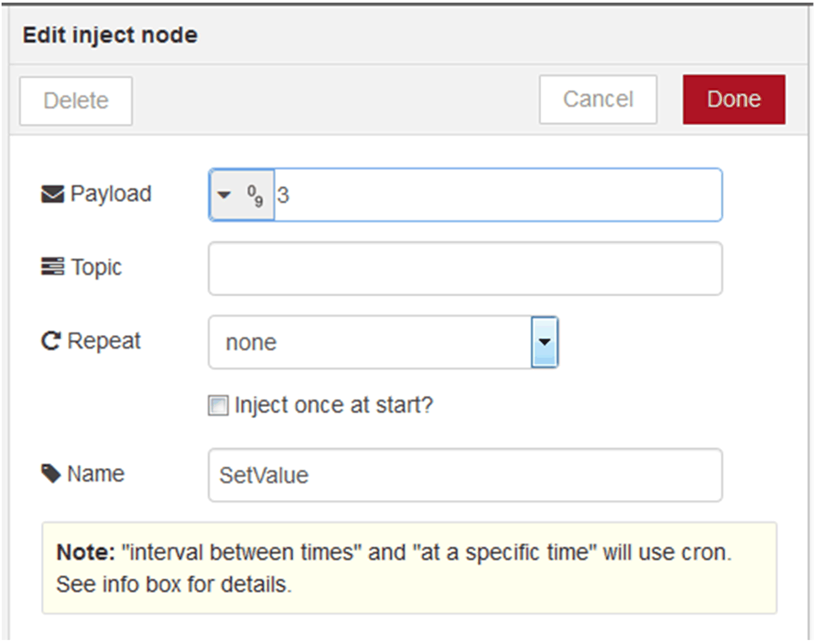This screenshot has height=644, width=814.
Task: Tick the Inject once at start checkbox
Action: coord(218,406)
